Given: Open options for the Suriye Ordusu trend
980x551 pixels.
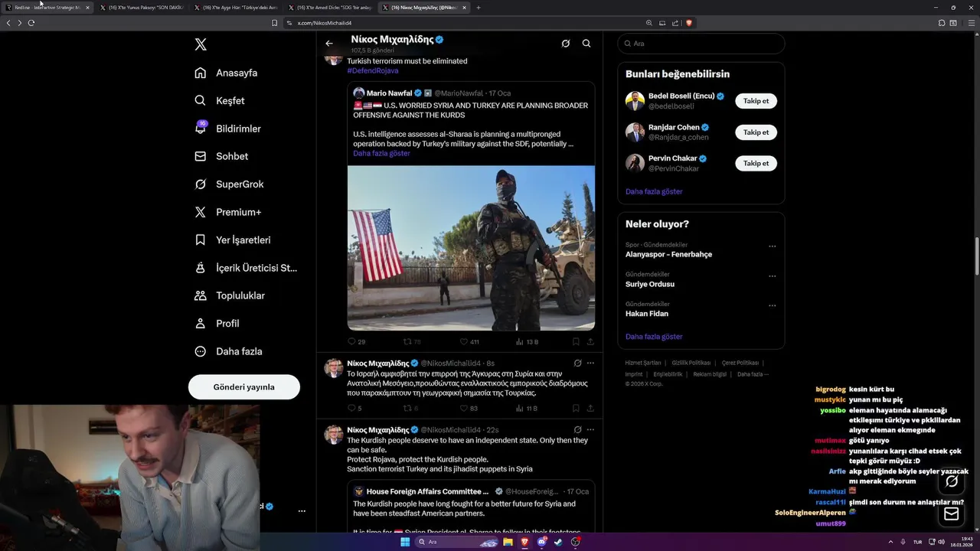Looking at the screenshot, I should click(x=772, y=276).
